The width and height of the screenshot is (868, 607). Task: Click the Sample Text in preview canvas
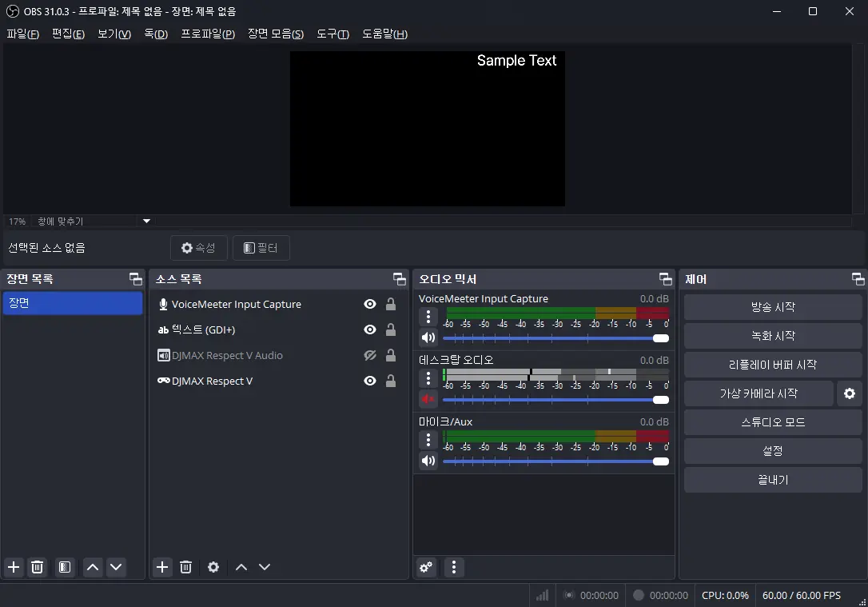pyautogui.click(x=516, y=60)
